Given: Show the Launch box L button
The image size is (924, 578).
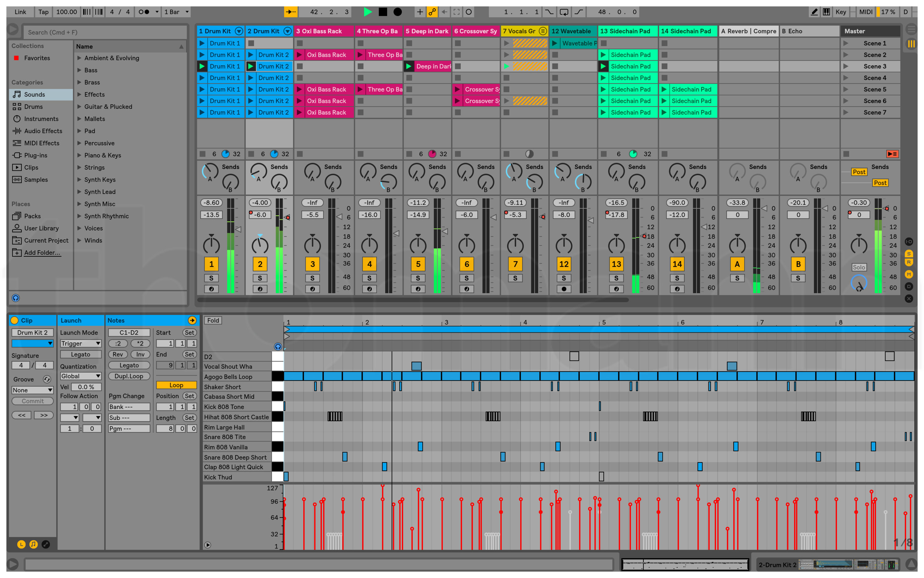Looking at the screenshot, I should pos(21,544).
